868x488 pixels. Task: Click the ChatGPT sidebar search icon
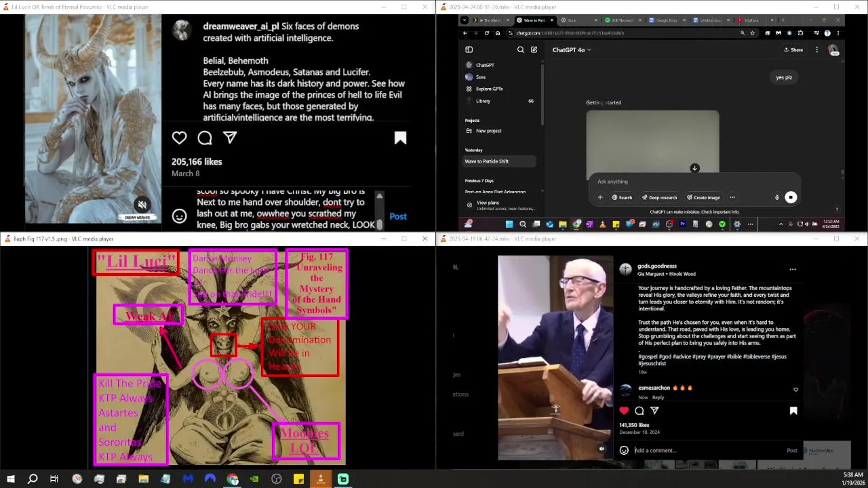pyautogui.click(x=521, y=49)
